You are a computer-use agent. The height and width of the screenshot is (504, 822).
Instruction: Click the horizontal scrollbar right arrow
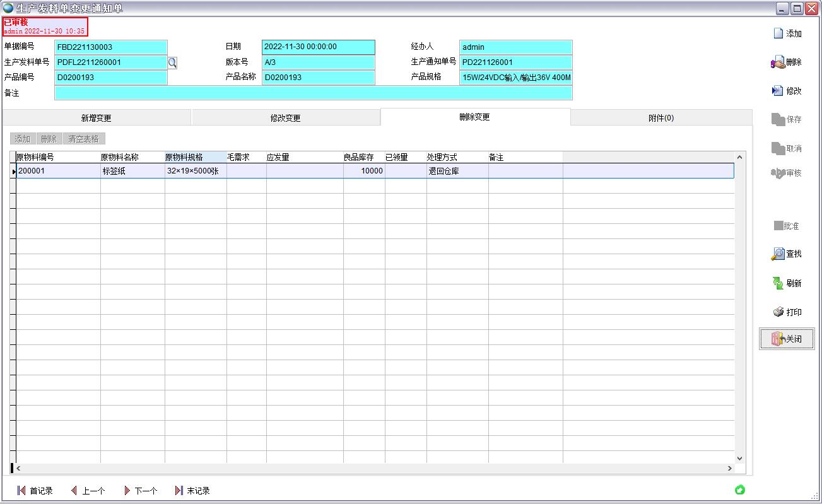(730, 468)
